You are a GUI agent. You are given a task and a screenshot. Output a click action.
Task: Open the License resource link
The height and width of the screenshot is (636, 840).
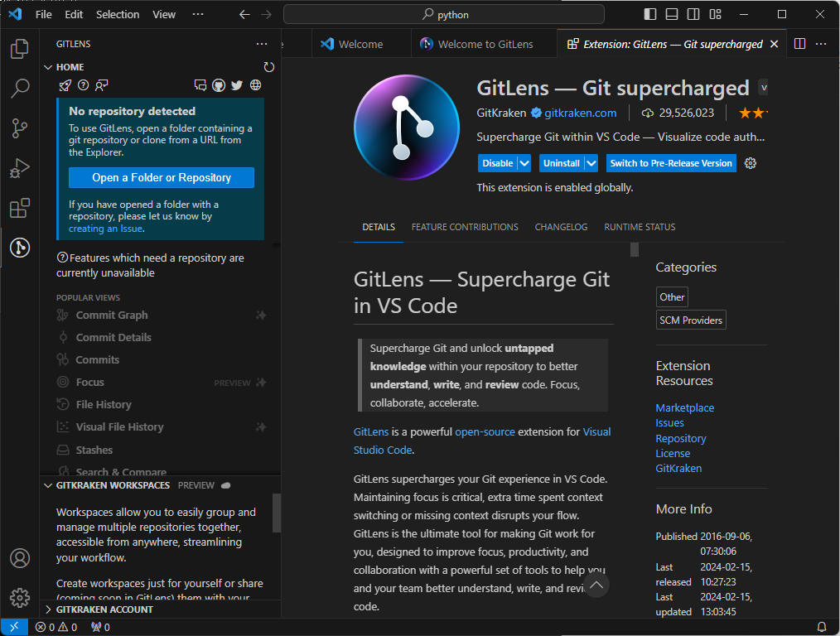pyautogui.click(x=673, y=454)
